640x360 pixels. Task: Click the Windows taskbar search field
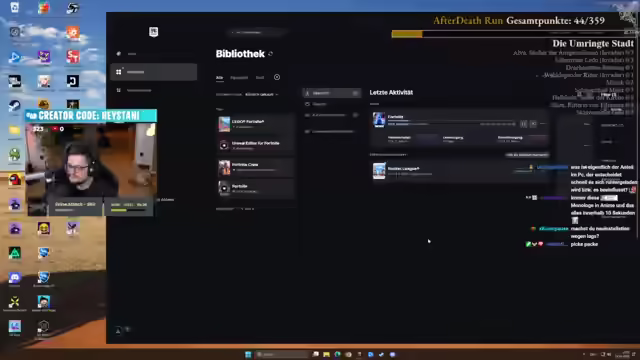(x=282, y=354)
